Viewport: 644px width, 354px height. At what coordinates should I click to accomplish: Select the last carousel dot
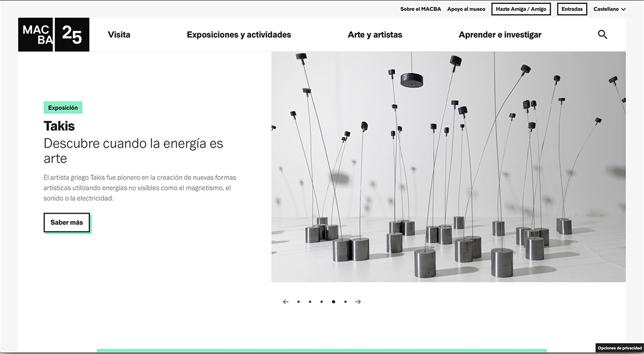point(345,301)
